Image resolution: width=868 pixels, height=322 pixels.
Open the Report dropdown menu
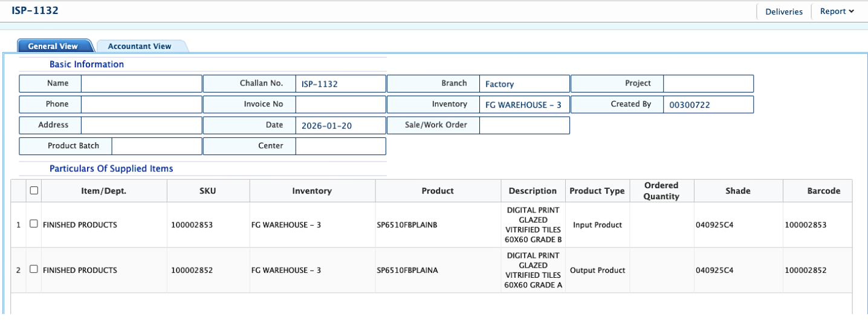(837, 11)
